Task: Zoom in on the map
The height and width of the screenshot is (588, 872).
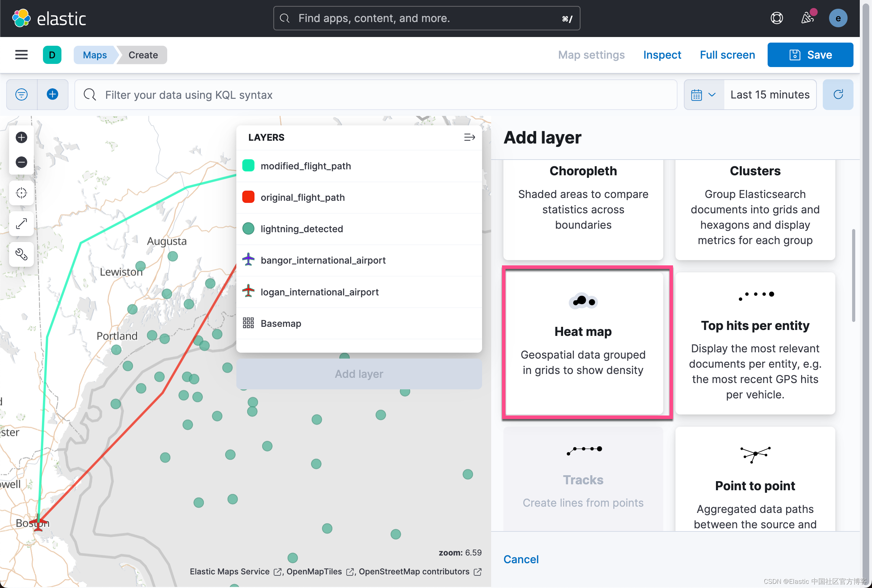Action: pos(21,137)
